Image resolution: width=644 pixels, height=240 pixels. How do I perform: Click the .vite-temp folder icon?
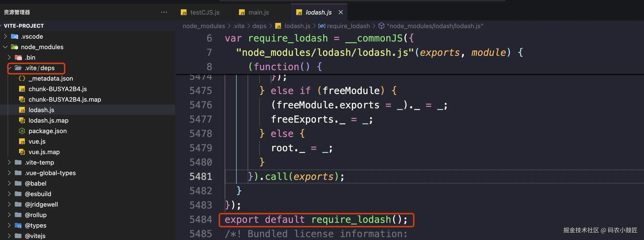(18, 162)
